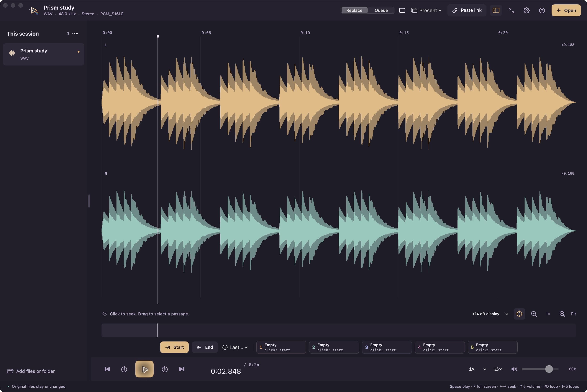Viewport: 587px width, 392px height.
Task: Click the Paste link button
Action: (x=467, y=10)
